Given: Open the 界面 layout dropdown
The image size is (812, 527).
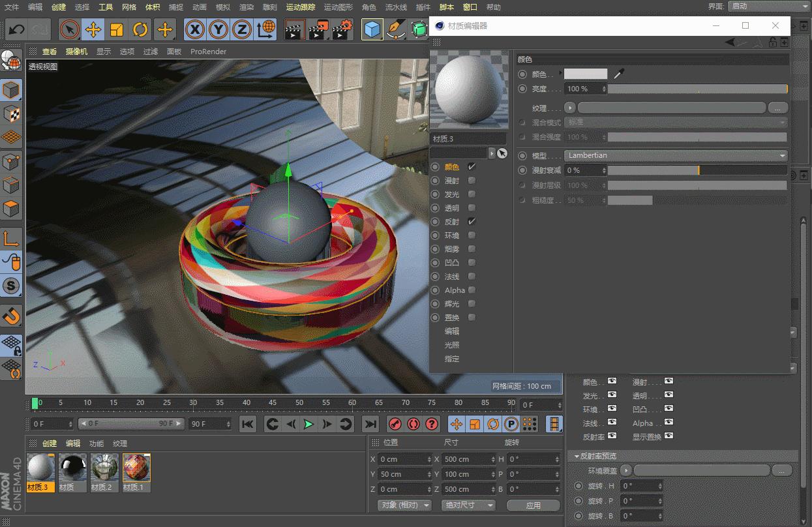Looking at the screenshot, I should 768,7.
